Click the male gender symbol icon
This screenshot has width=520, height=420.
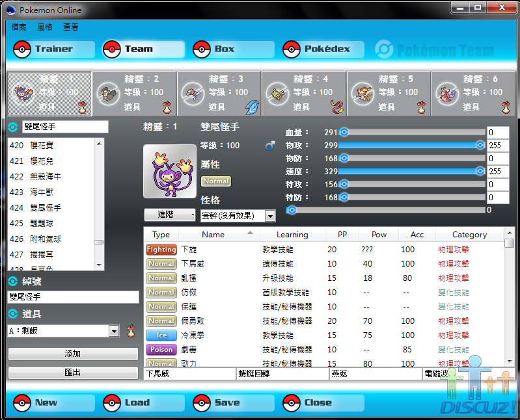coord(270,146)
